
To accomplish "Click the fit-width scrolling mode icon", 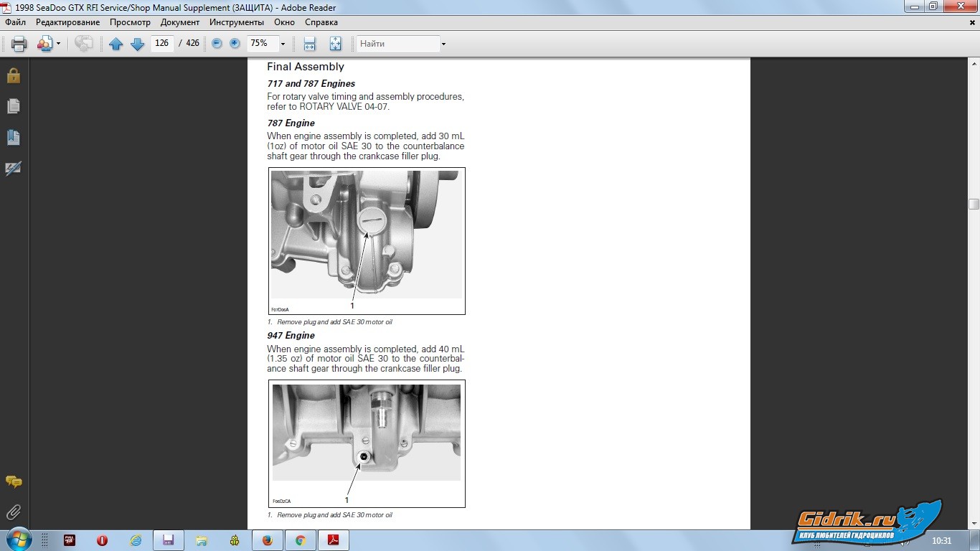I will [309, 44].
